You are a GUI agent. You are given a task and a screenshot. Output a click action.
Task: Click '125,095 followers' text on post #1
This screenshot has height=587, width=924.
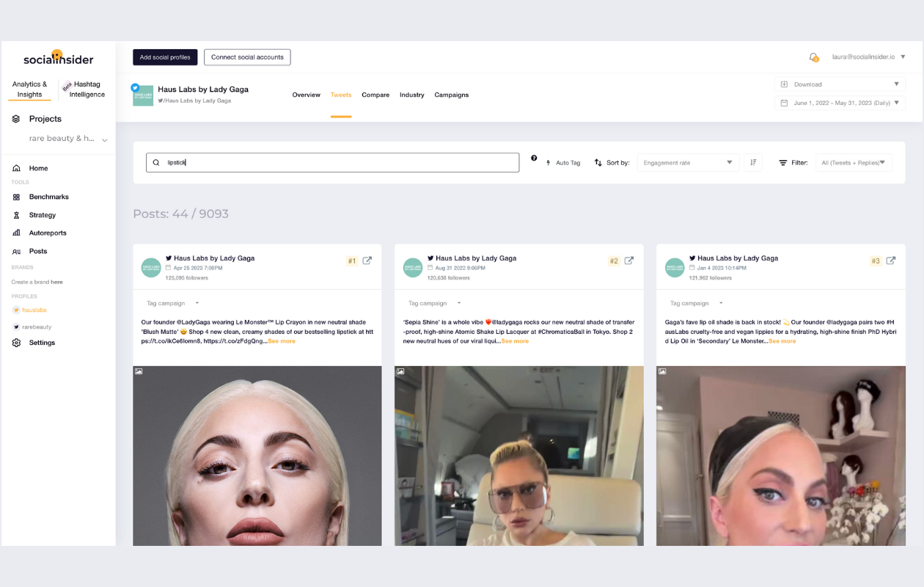pos(186,278)
